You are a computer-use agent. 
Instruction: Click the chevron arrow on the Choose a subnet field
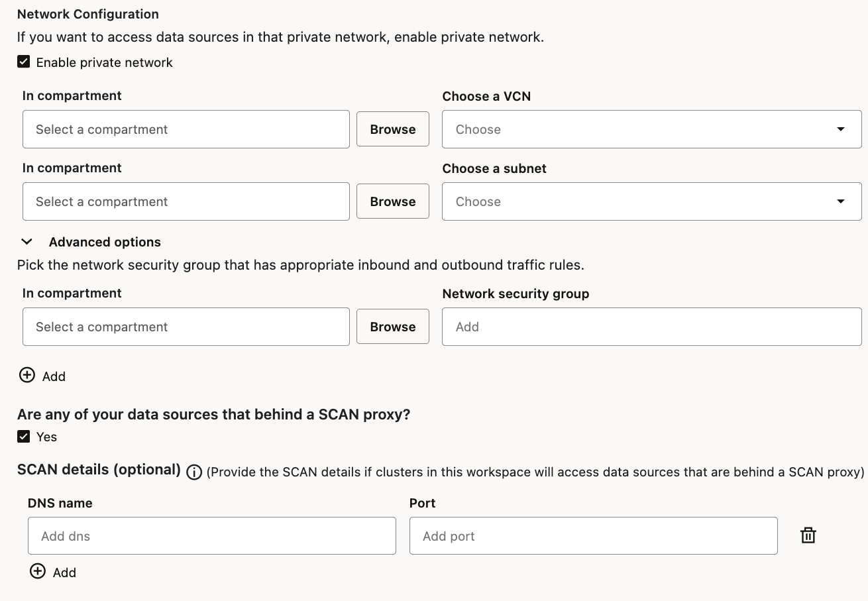(x=841, y=201)
